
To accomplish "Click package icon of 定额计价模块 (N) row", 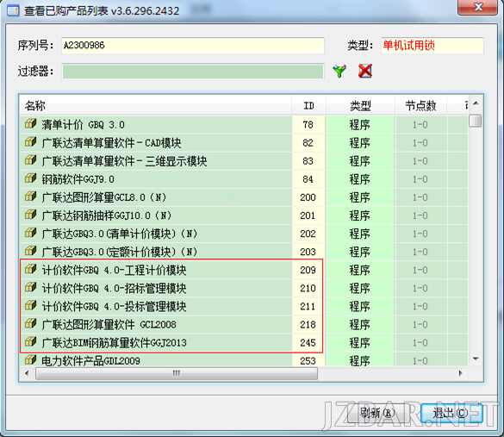I will point(31,251).
